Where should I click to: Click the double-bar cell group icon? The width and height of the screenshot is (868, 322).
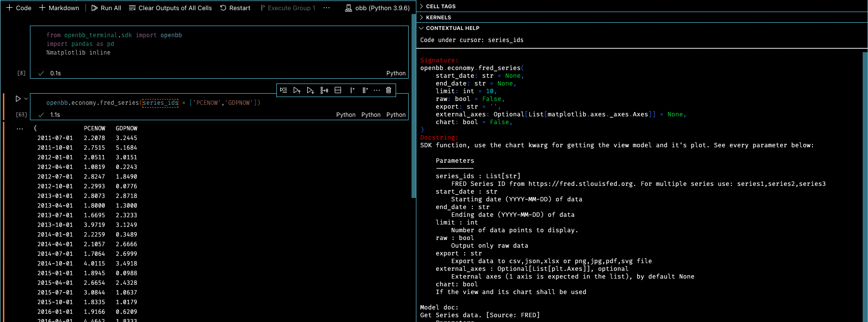click(x=365, y=90)
